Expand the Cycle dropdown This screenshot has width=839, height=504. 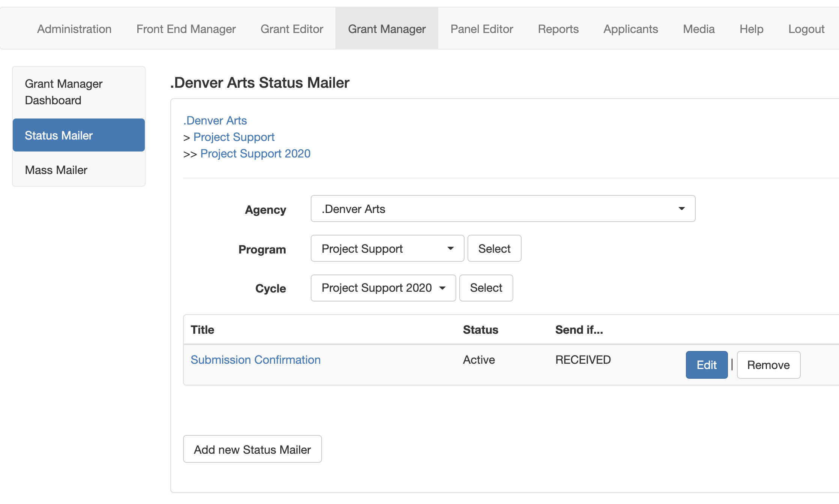tap(383, 288)
